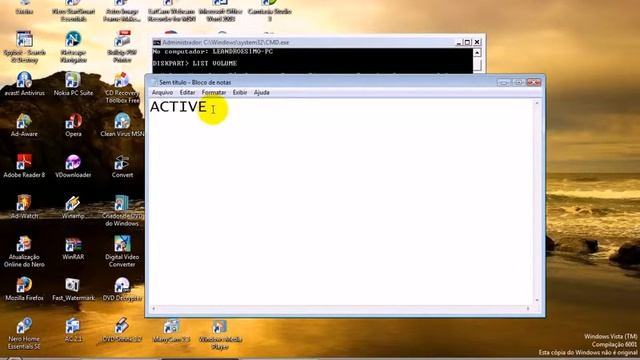The image size is (640, 360).
Task: Select the Microsoft Office Word desktop icon
Action: pyautogui.click(x=220, y=11)
